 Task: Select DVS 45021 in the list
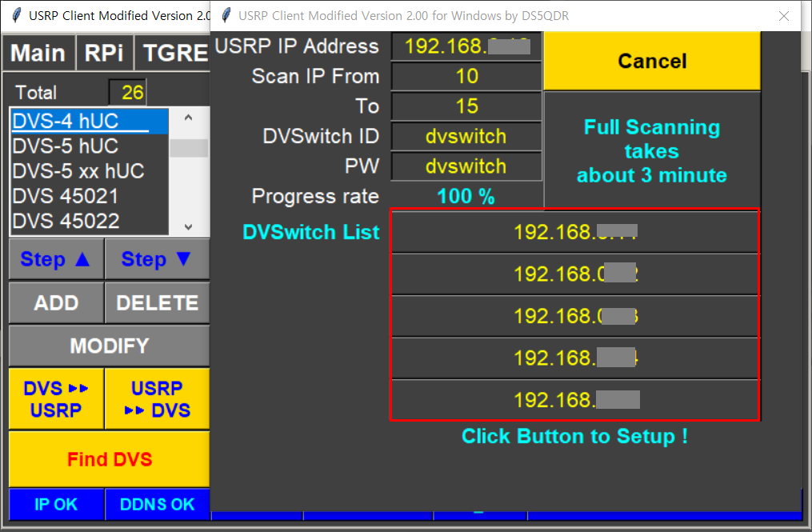90,196
